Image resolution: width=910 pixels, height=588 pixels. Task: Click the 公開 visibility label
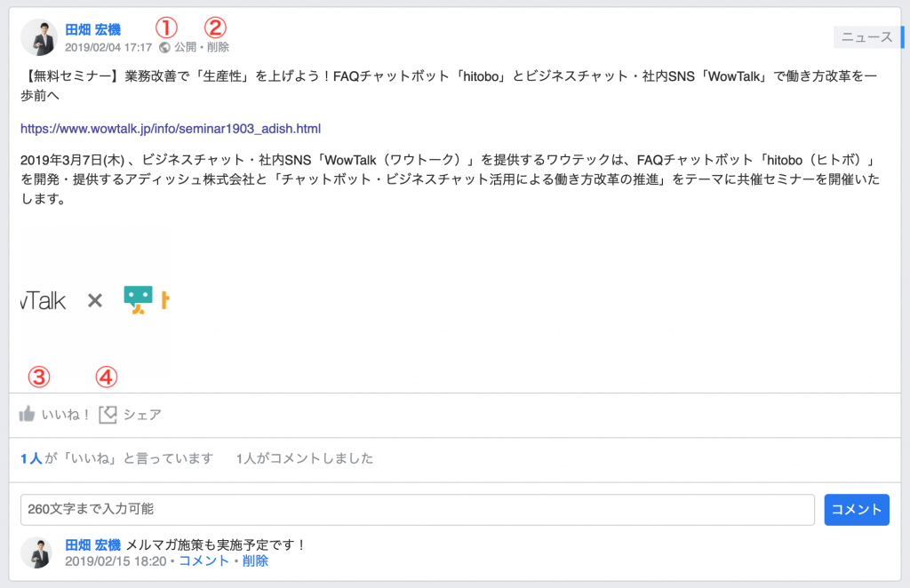pyautogui.click(x=186, y=47)
